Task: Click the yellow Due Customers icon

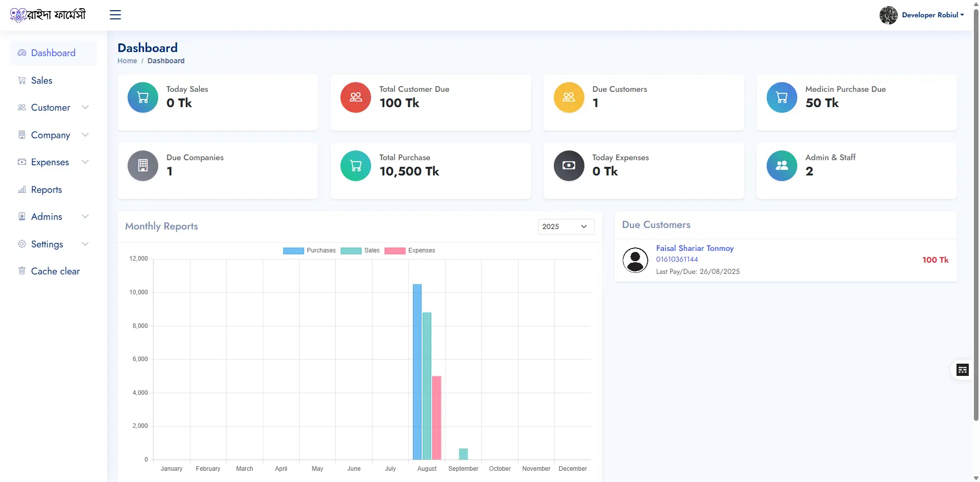Action: (569, 97)
